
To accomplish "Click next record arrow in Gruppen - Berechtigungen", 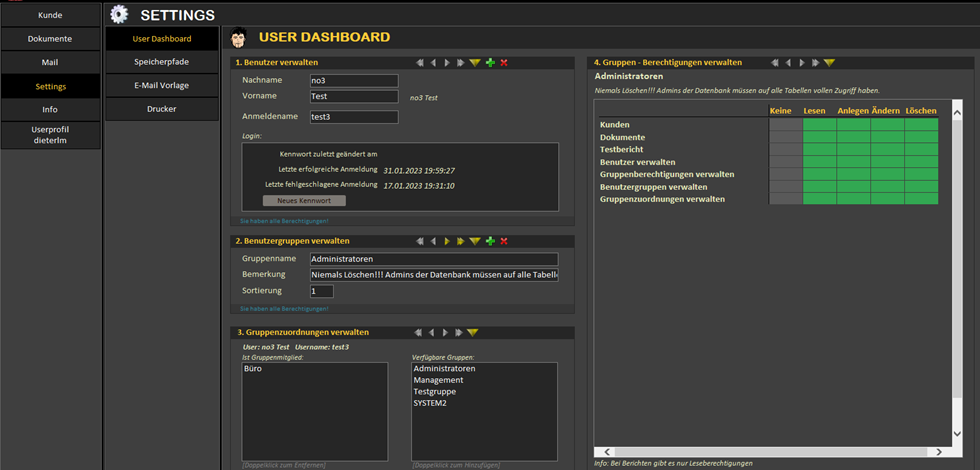I will point(801,63).
